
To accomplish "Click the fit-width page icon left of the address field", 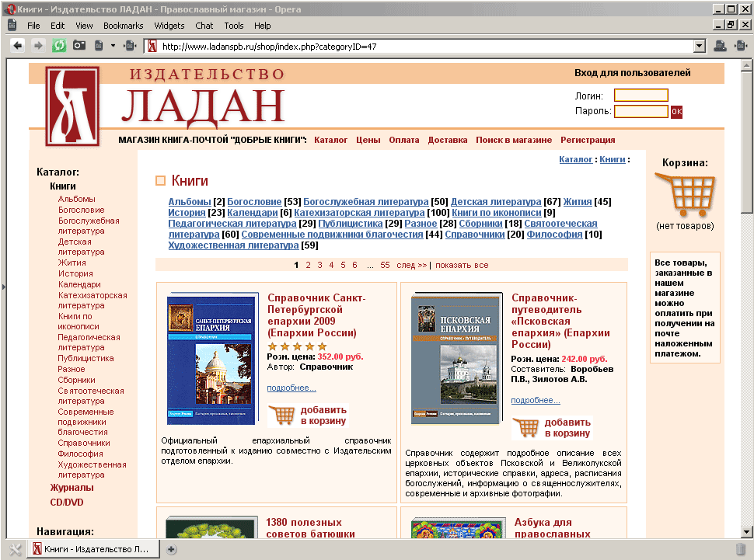I will coord(130,46).
